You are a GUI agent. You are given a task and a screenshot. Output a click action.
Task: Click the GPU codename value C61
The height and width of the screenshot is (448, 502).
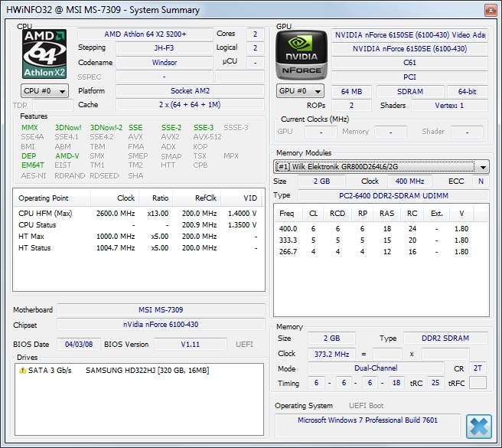pyautogui.click(x=409, y=63)
